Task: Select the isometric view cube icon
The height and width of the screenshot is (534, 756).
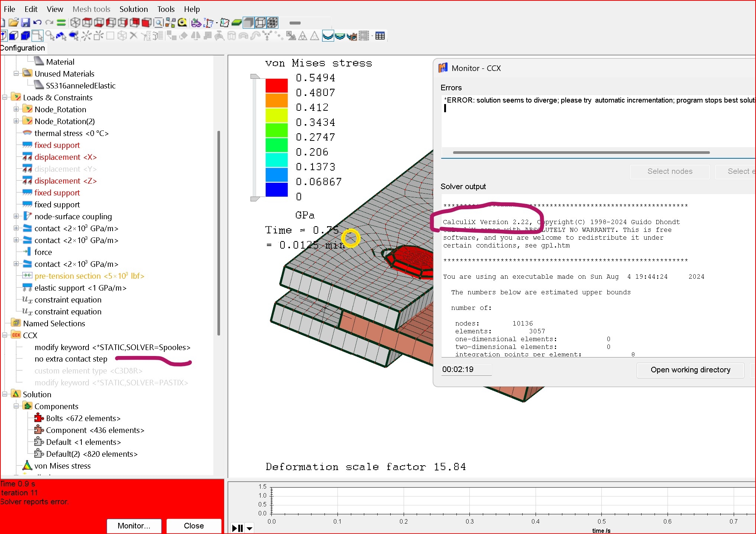Action: click(75, 23)
